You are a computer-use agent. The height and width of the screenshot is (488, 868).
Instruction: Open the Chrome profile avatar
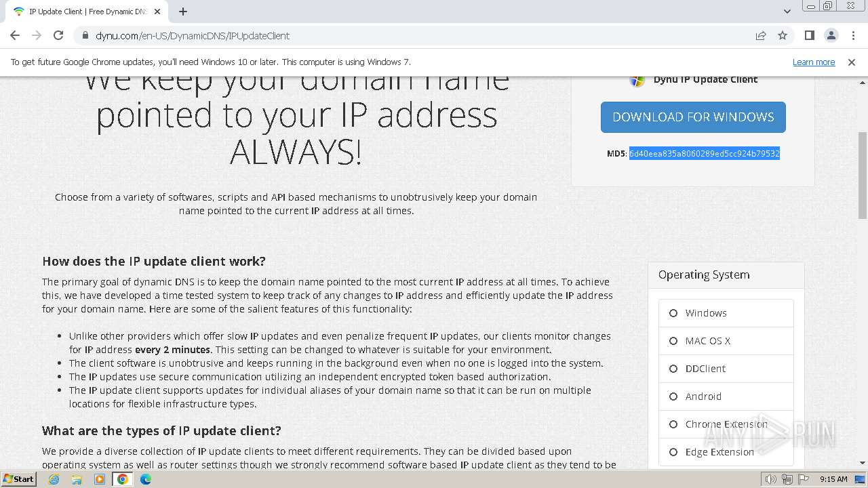[x=831, y=35]
